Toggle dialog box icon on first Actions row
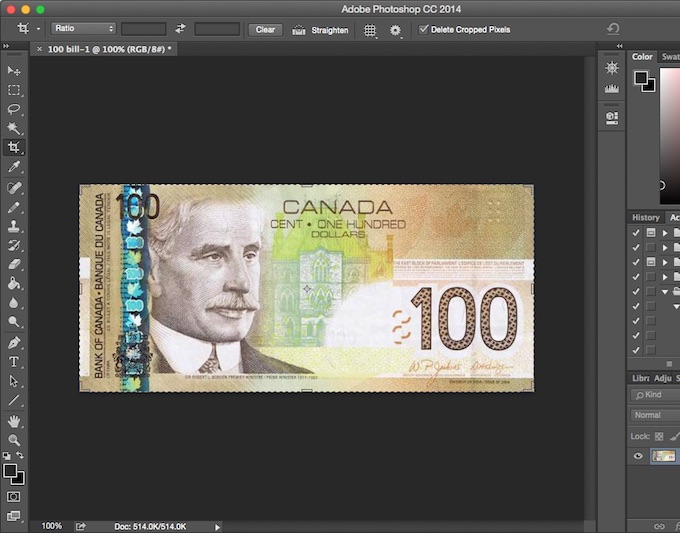Image resolution: width=680 pixels, height=533 pixels. tap(651, 232)
